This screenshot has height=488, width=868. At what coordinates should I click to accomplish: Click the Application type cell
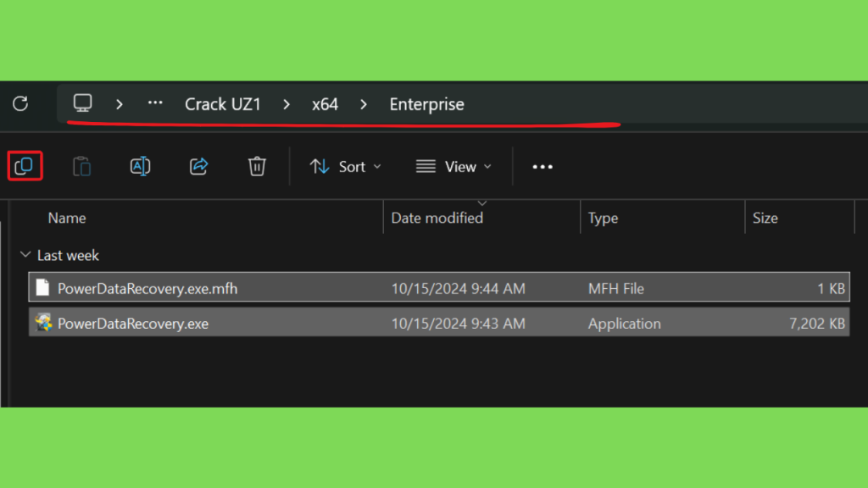point(625,324)
